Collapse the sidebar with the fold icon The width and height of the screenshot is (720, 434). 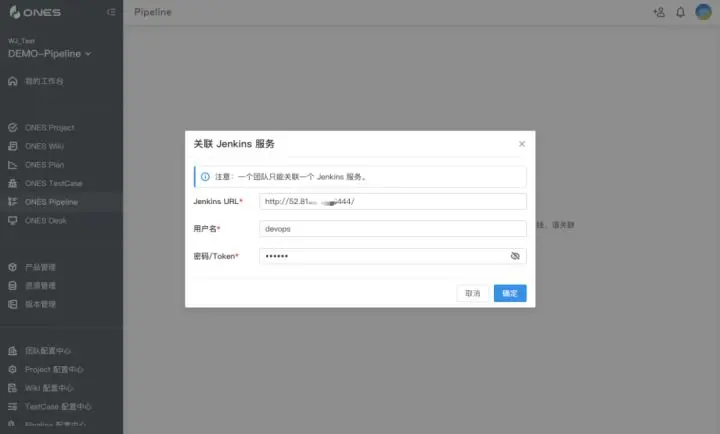[111, 12]
